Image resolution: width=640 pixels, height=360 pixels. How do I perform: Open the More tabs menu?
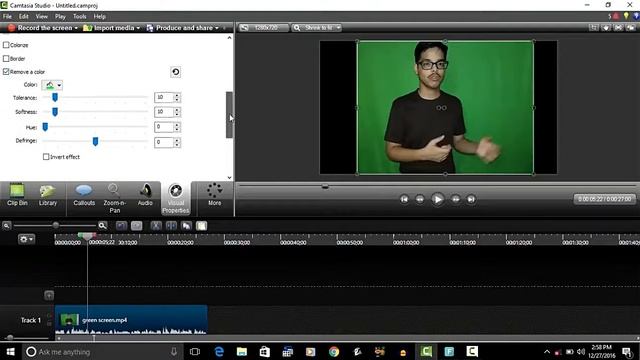point(214,195)
